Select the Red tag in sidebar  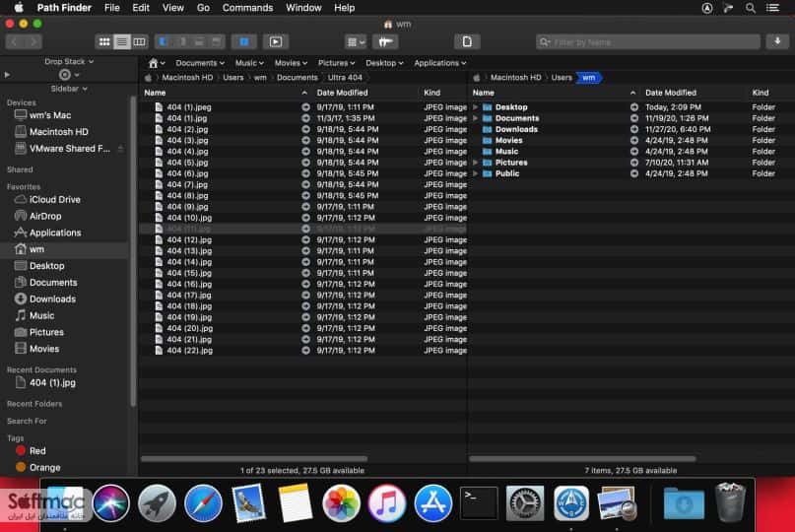tap(37, 451)
